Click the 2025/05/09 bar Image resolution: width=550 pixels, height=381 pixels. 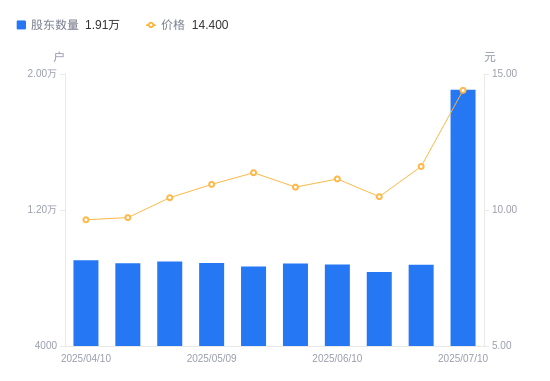212,305
